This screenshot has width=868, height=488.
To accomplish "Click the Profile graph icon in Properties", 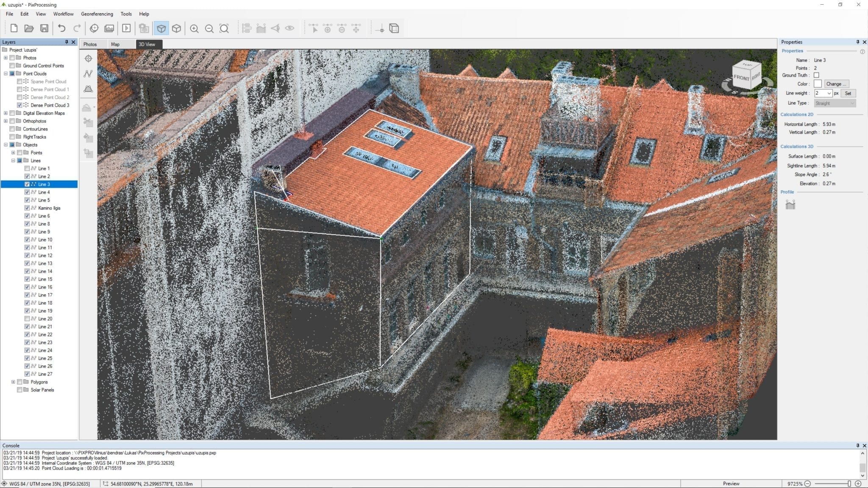I will point(790,205).
